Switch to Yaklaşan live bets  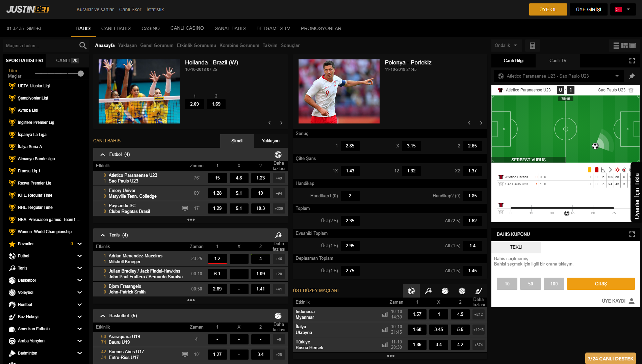[x=271, y=141]
